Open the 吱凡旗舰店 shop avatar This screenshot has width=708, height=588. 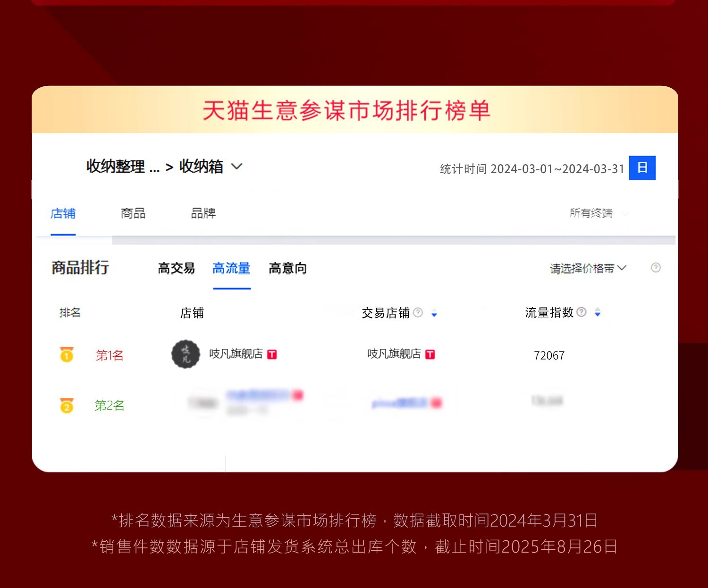click(x=186, y=354)
